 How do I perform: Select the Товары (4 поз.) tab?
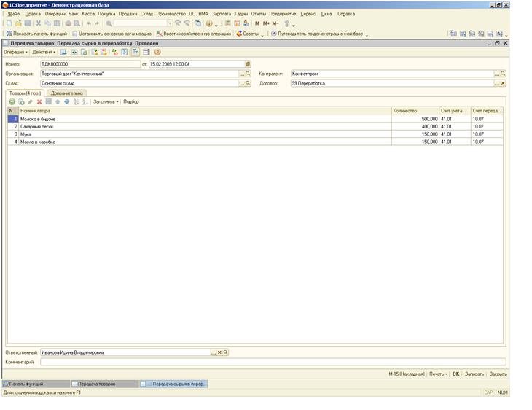25,93
